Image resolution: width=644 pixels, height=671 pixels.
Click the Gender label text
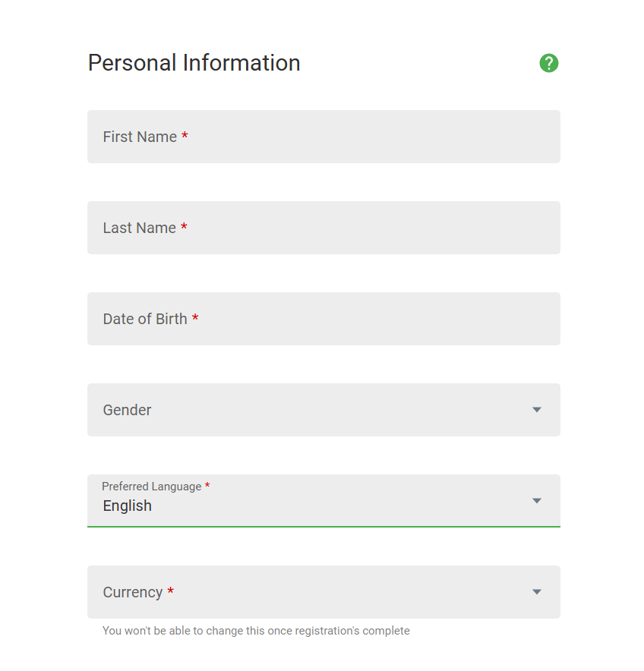pos(128,410)
